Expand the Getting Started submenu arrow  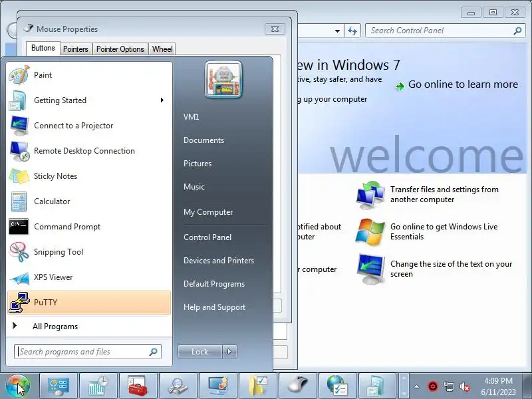[162, 100]
